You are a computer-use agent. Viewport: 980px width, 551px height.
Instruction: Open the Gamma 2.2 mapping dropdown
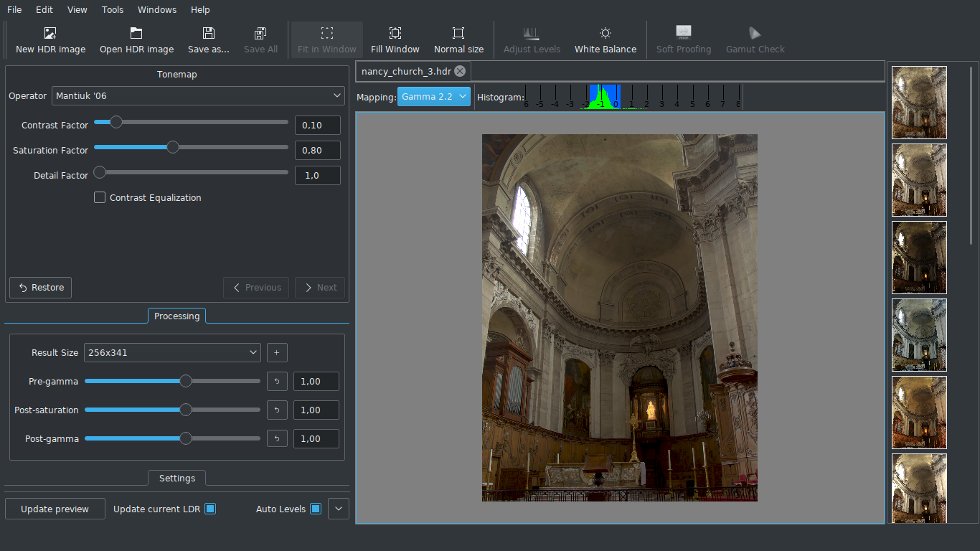point(433,95)
